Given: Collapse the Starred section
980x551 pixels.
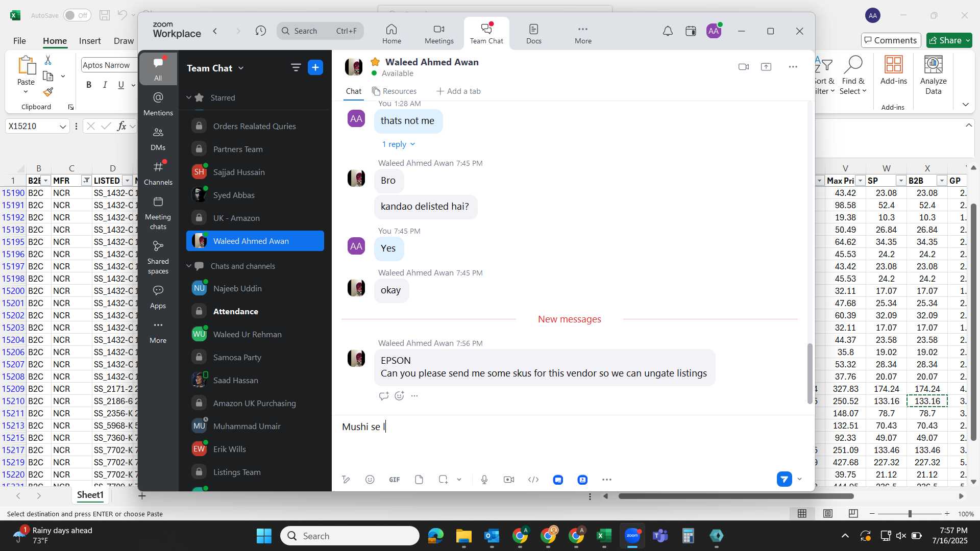Looking at the screenshot, I should (x=188, y=97).
